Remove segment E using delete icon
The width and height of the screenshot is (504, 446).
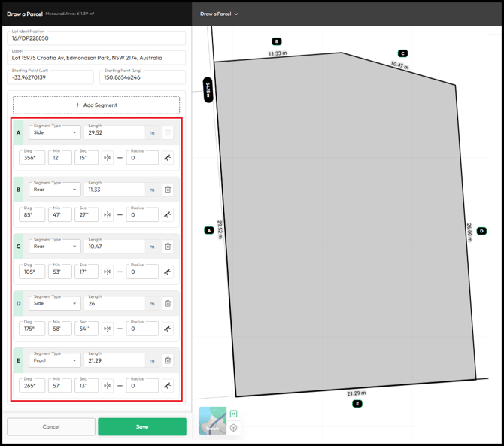(x=168, y=360)
